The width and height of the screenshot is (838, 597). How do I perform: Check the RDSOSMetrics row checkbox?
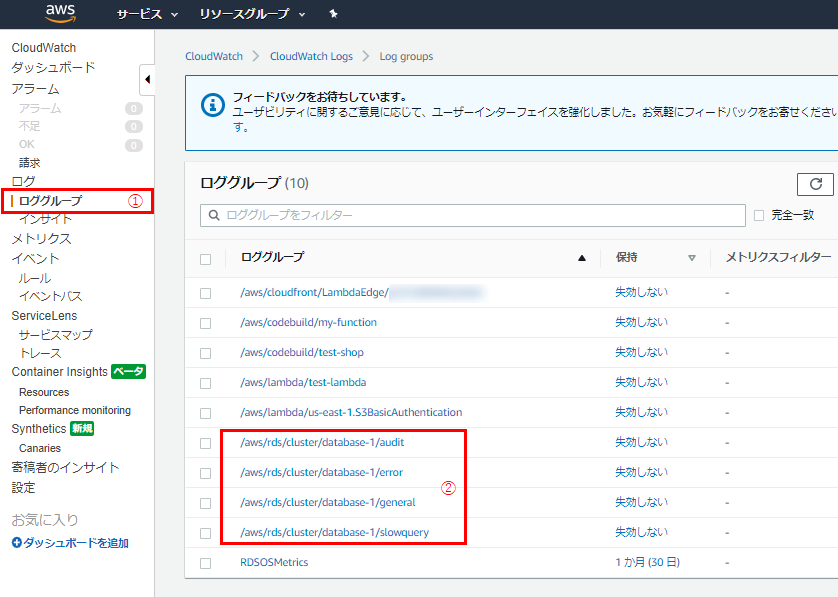click(x=205, y=563)
